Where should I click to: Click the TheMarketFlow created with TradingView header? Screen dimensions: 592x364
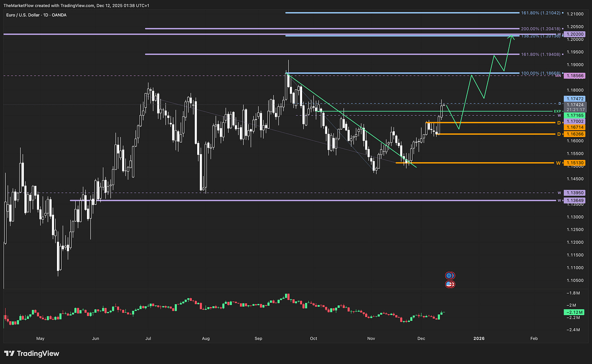click(x=76, y=6)
